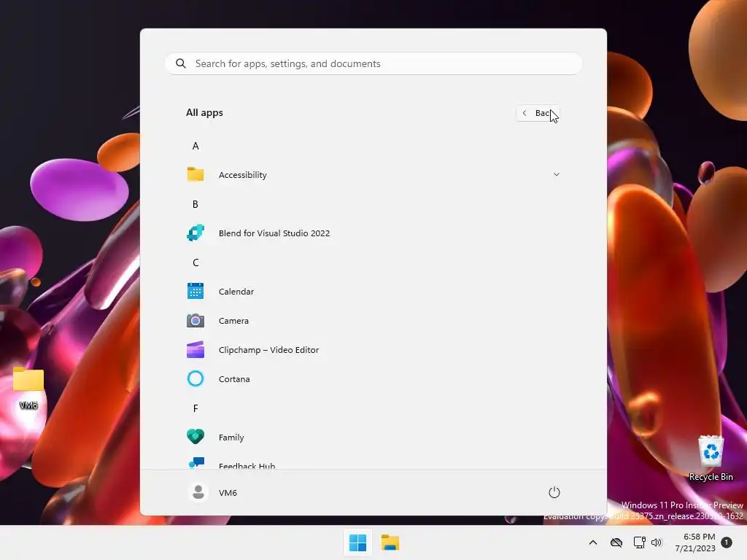Open the Camera app icon
This screenshot has width=747, height=560.
point(196,321)
